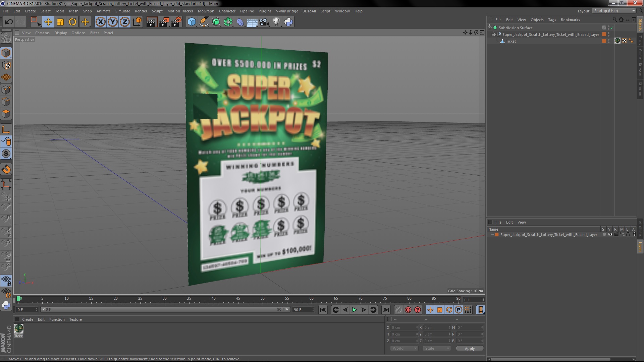
Task: Click Record Active Objects button
Action: [x=398, y=310]
